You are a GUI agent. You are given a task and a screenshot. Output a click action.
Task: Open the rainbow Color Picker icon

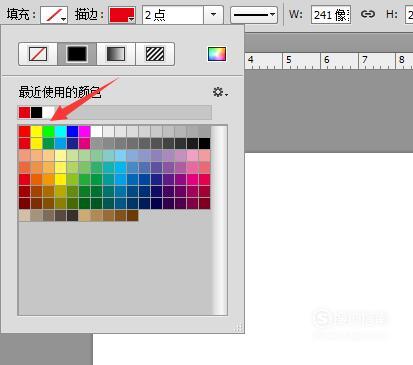point(217,54)
